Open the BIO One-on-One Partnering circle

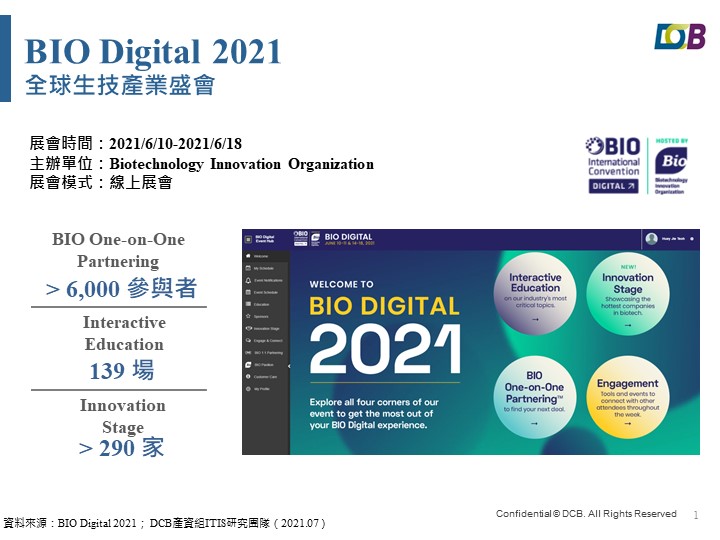535,399
